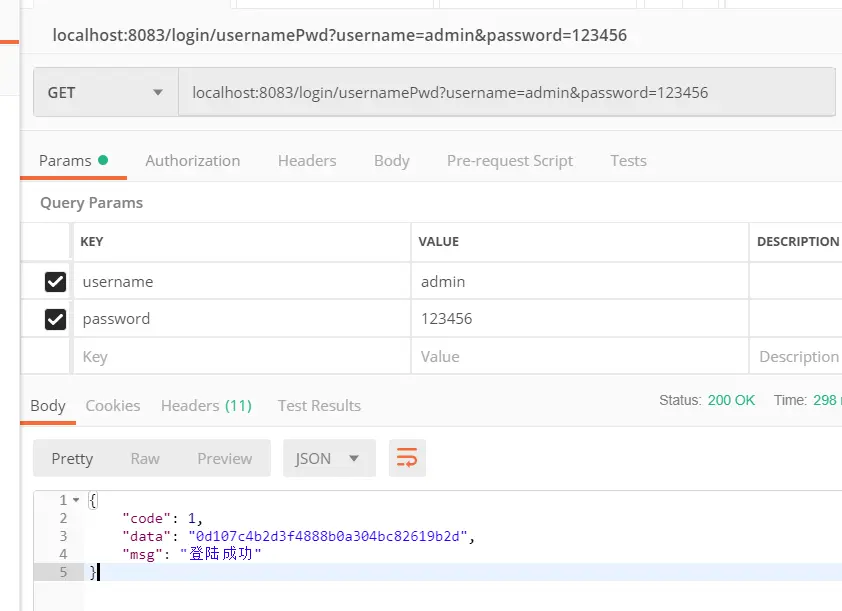
Task: Collapse JSON at line 1 fold arrow
Action: tap(77, 500)
